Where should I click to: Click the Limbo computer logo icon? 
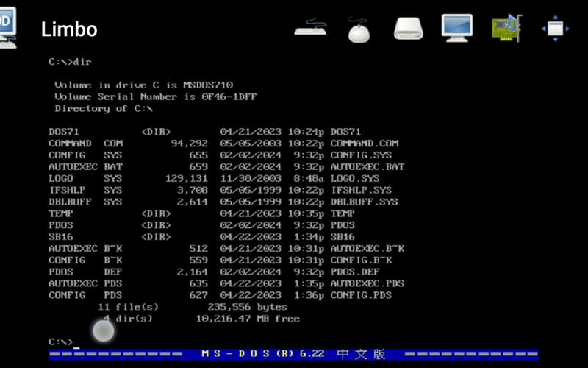click(x=8, y=28)
